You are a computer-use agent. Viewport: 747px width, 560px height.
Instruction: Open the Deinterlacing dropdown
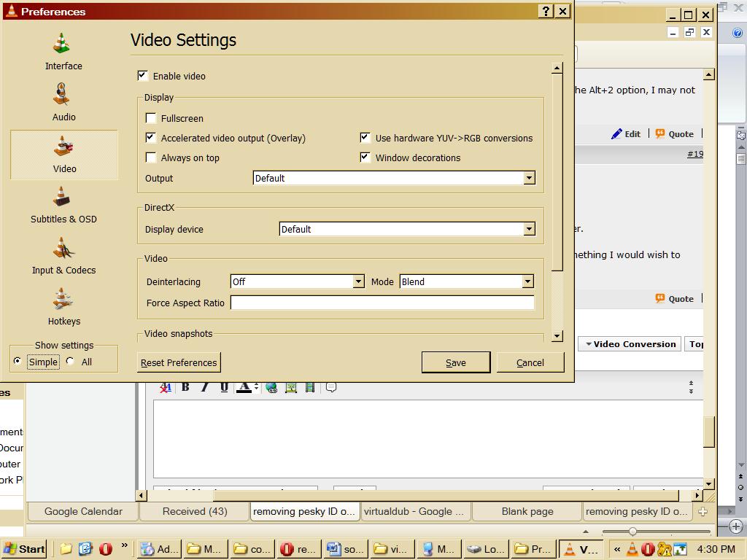coord(298,281)
